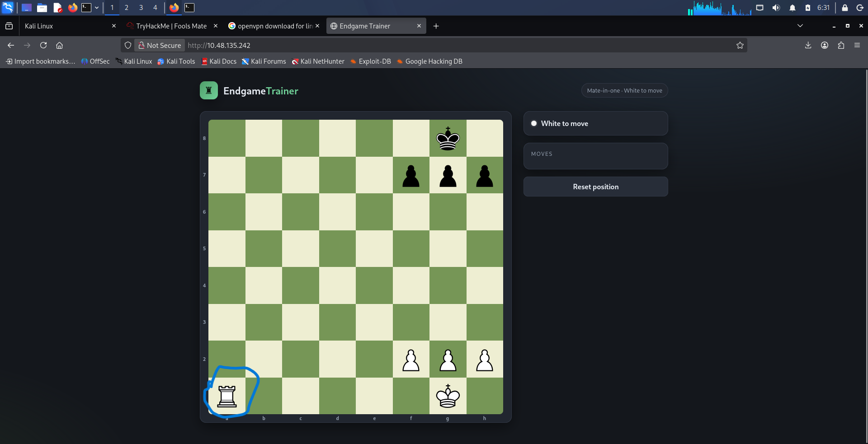Select the white pawn on g2

(x=448, y=360)
